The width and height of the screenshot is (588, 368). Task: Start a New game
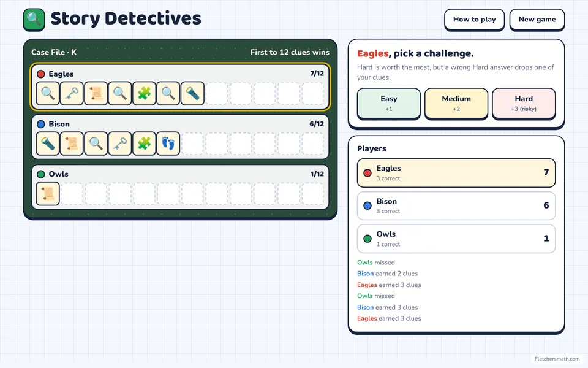coord(537,20)
